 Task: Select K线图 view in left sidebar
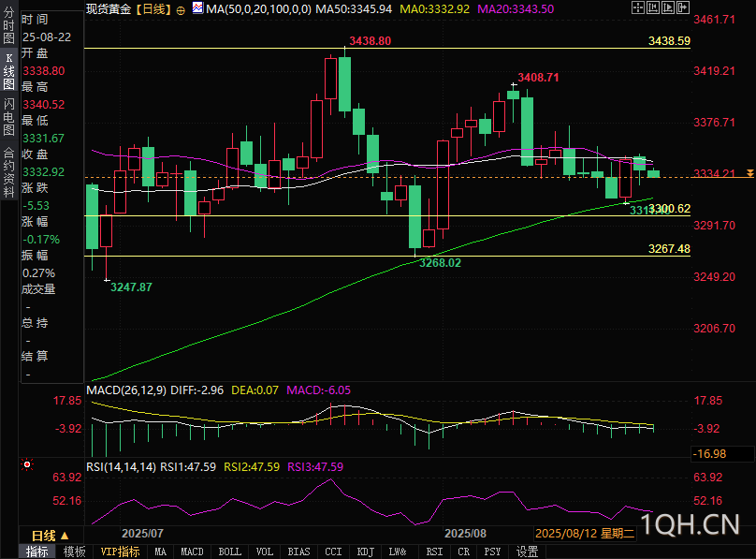pyautogui.click(x=8, y=71)
